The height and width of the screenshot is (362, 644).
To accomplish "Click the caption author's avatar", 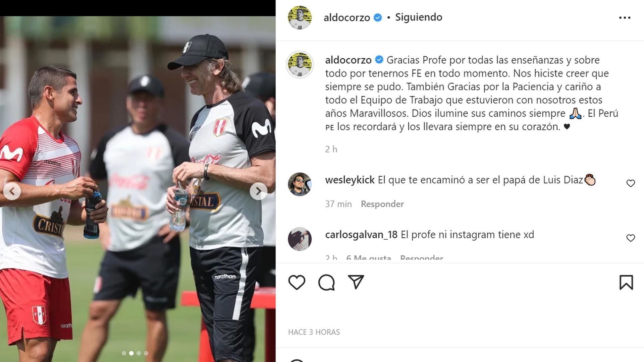I will point(300,64).
